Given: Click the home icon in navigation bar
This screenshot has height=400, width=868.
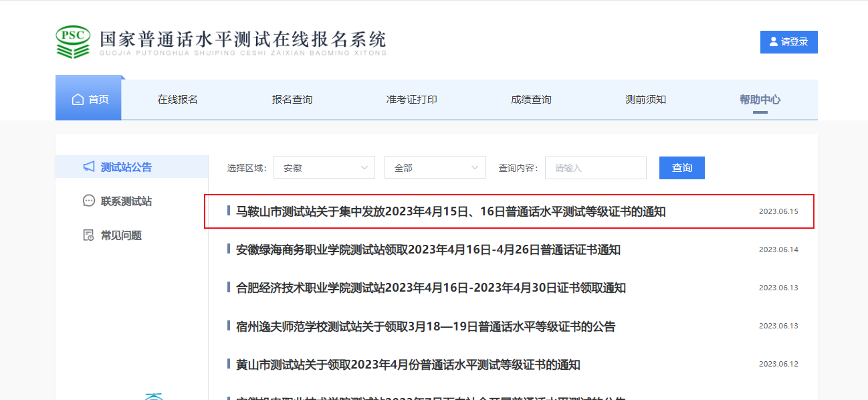Looking at the screenshot, I should point(78,100).
